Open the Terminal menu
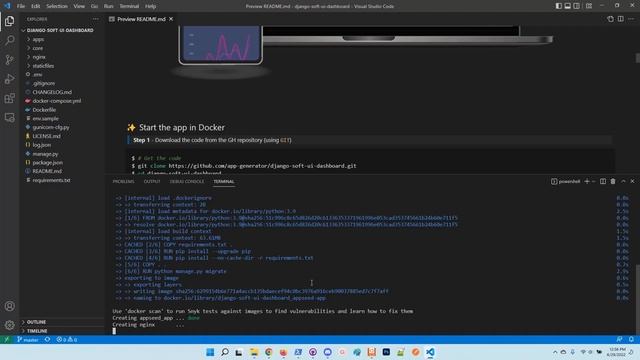 click(129, 6)
